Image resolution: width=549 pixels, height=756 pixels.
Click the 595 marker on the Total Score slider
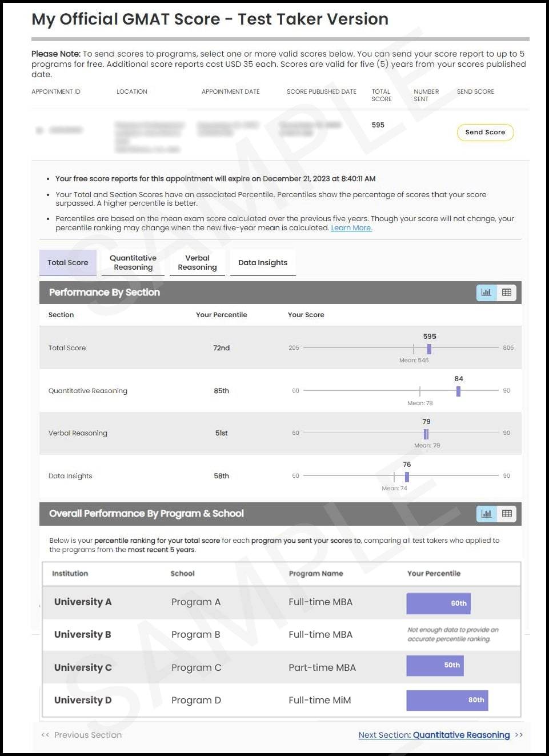tap(430, 348)
